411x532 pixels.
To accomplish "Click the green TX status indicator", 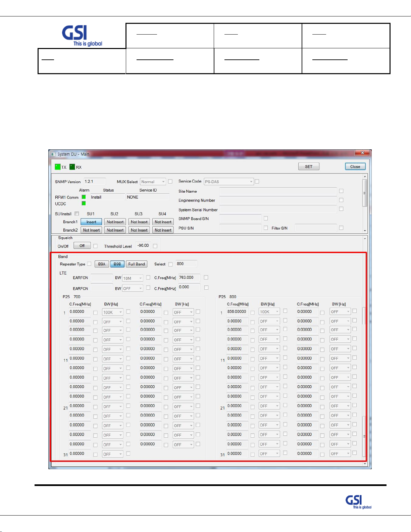I will [57, 167].
